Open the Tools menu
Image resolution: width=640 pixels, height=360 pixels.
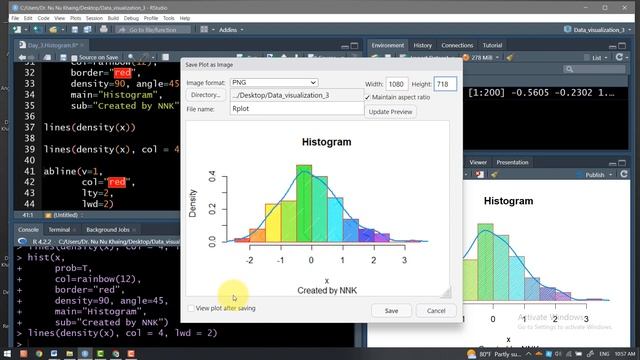pyautogui.click(x=169, y=18)
